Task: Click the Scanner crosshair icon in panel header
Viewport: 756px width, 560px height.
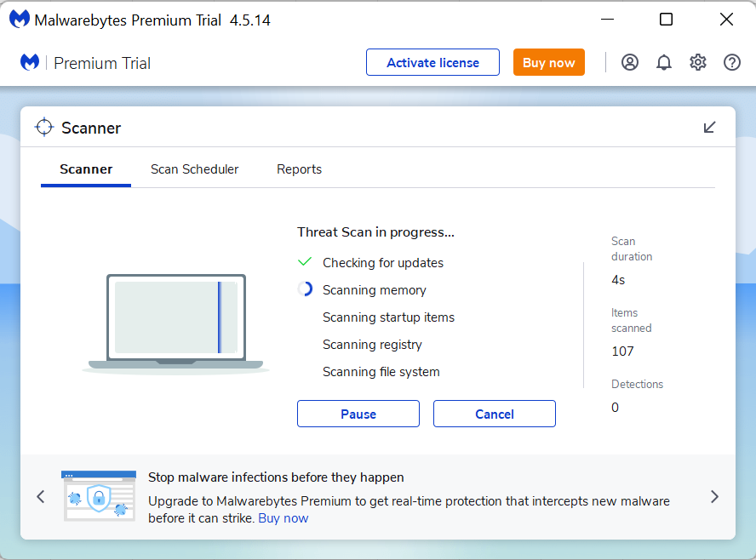Action: point(44,127)
